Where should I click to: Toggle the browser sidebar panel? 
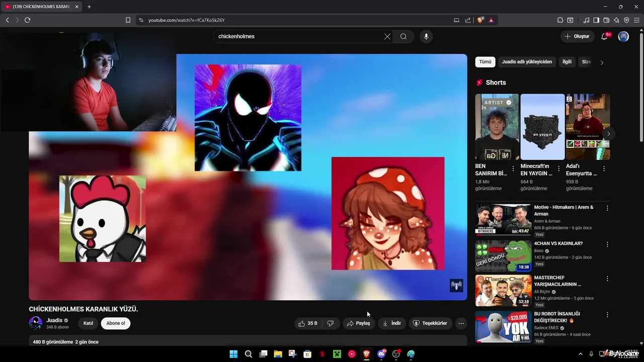click(x=596, y=20)
